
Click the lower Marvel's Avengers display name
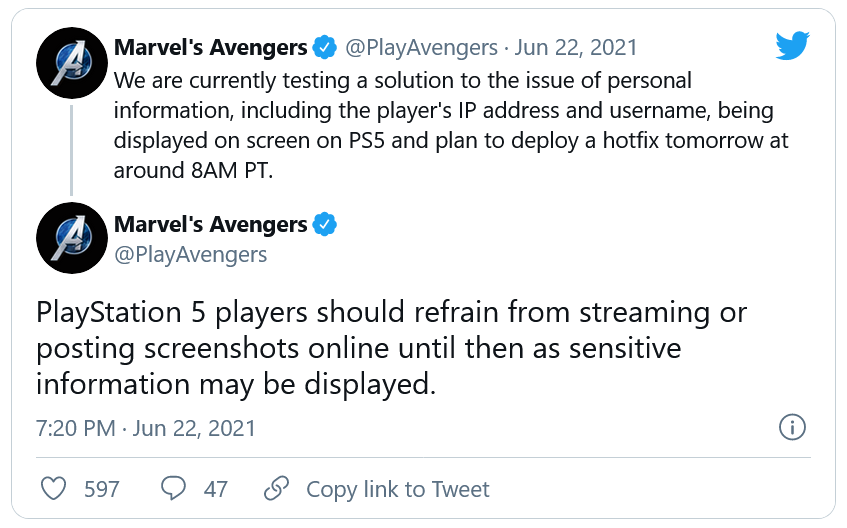pyautogui.click(x=211, y=224)
